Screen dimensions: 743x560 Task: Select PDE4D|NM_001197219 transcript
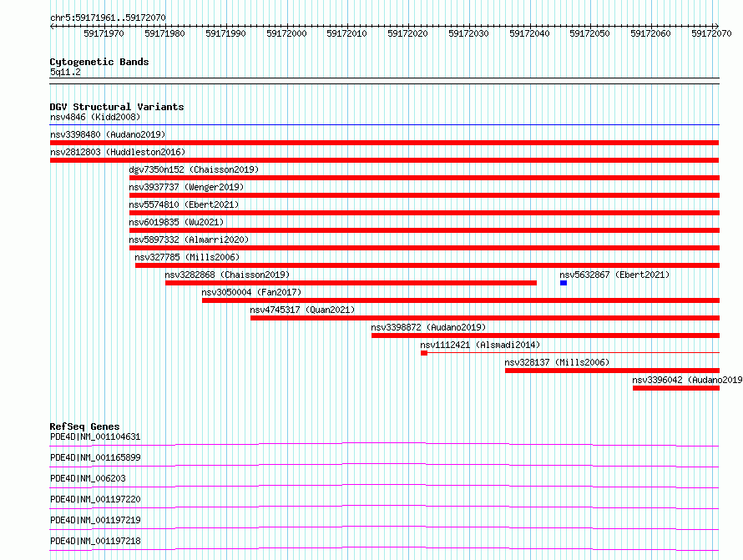click(x=95, y=520)
